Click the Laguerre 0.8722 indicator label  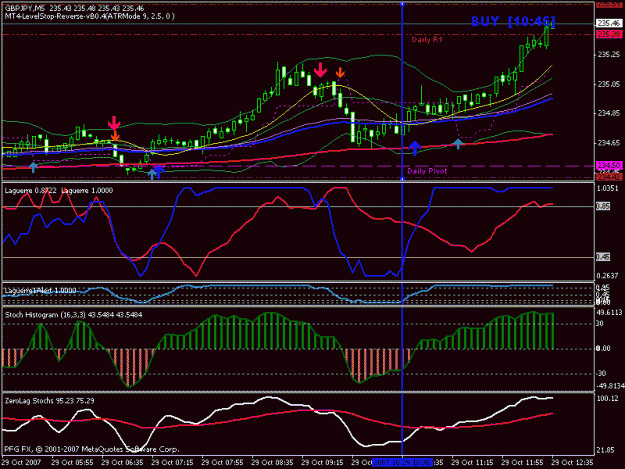(x=31, y=190)
